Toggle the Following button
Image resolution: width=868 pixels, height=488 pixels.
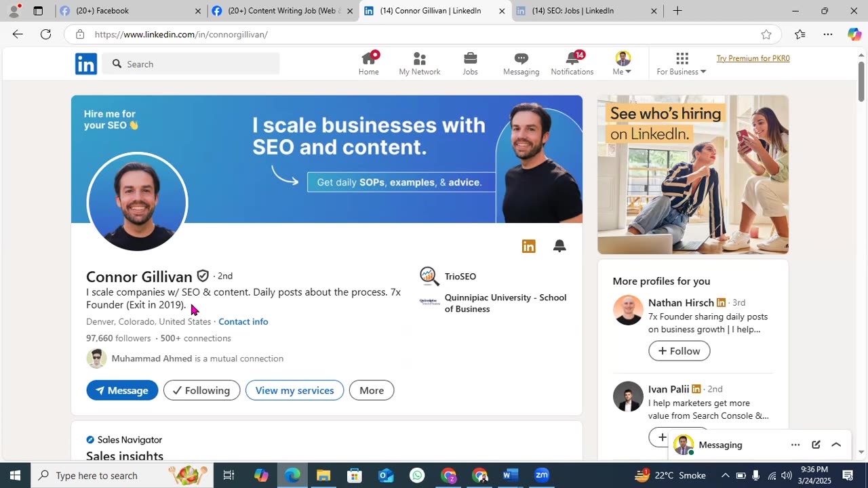[201, 390]
